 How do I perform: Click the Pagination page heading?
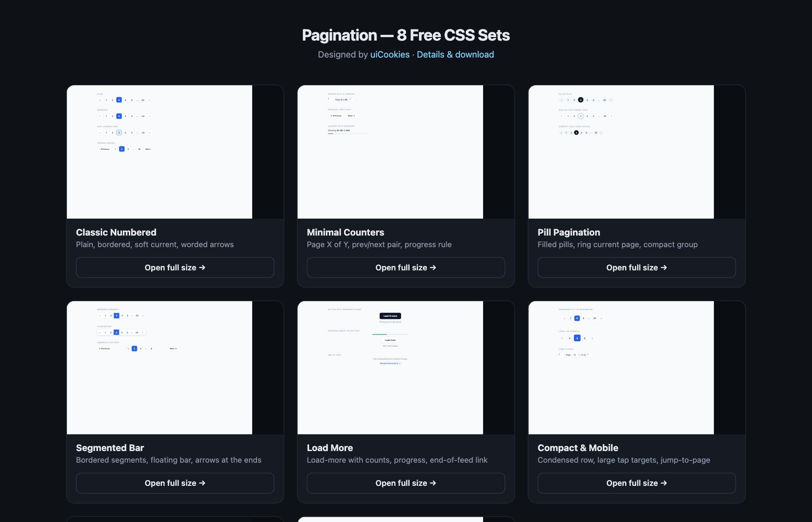(406, 35)
